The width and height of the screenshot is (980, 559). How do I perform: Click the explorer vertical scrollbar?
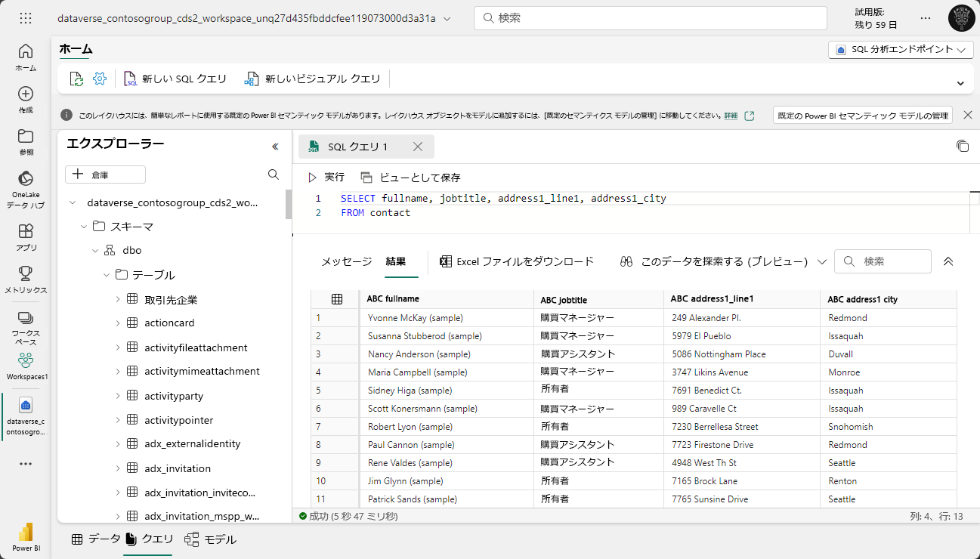tap(289, 205)
